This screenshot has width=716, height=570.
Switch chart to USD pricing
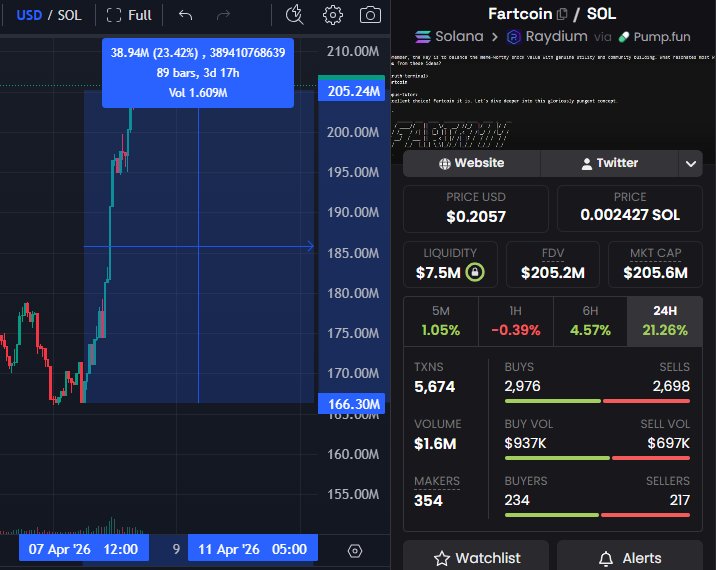click(29, 15)
